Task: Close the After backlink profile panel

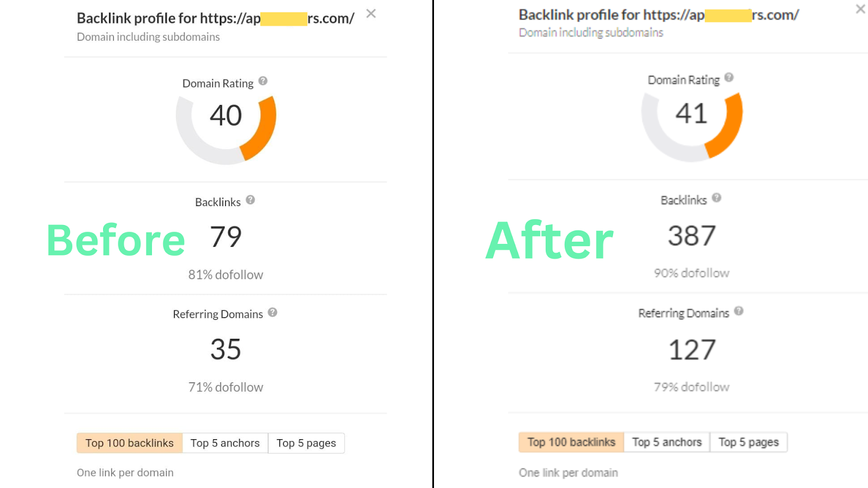Action: [x=860, y=9]
